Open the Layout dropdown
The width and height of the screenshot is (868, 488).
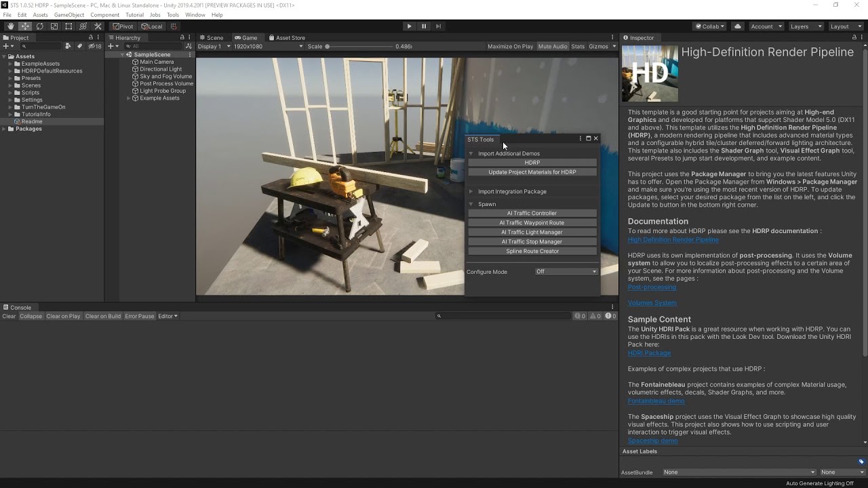[846, 26]
